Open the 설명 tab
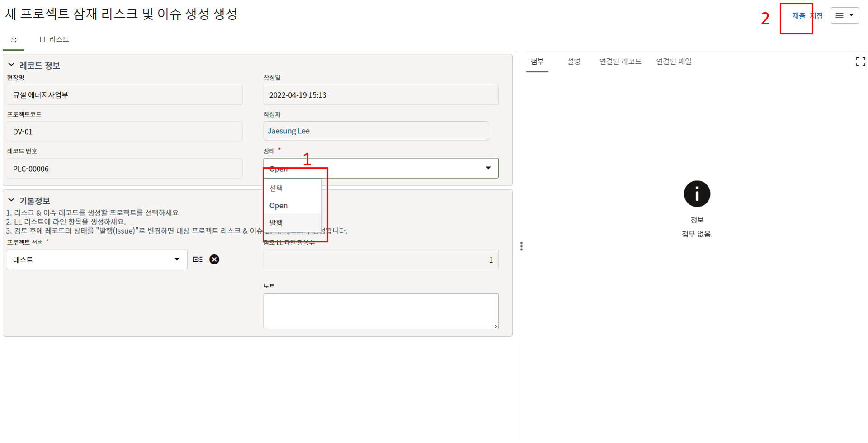Viewport: 868px width, 443px height. coord(574,61)
